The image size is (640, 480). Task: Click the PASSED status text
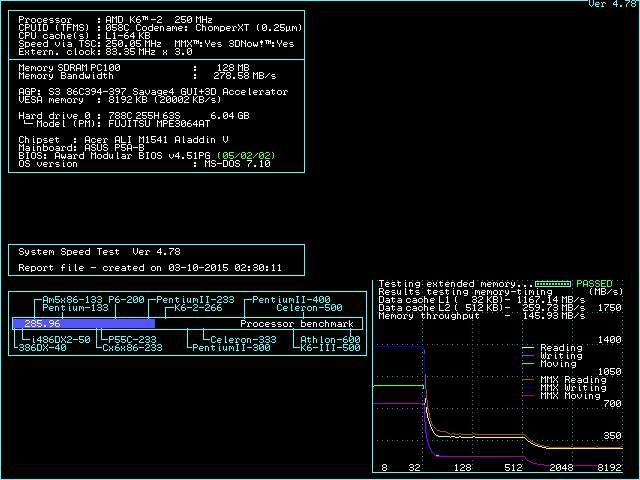pyautogui.click(x=596, y=284)
